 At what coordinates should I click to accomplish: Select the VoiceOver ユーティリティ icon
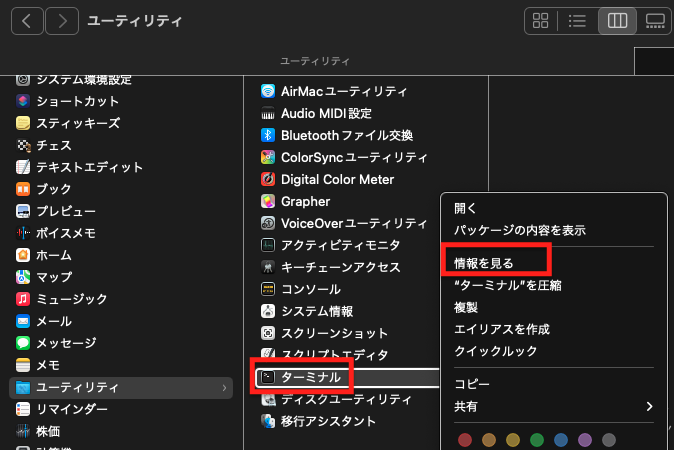coord(268,223)
